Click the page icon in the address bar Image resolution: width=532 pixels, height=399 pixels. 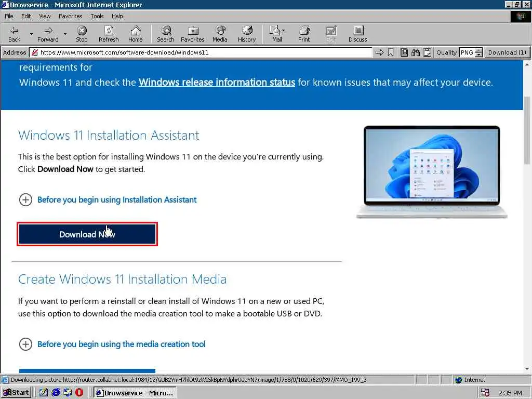click(35, 52)
